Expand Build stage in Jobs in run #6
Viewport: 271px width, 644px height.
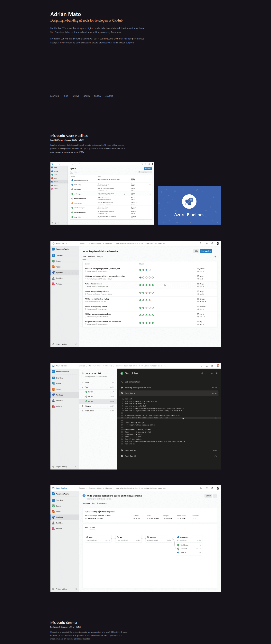click(x=83, y=382)
